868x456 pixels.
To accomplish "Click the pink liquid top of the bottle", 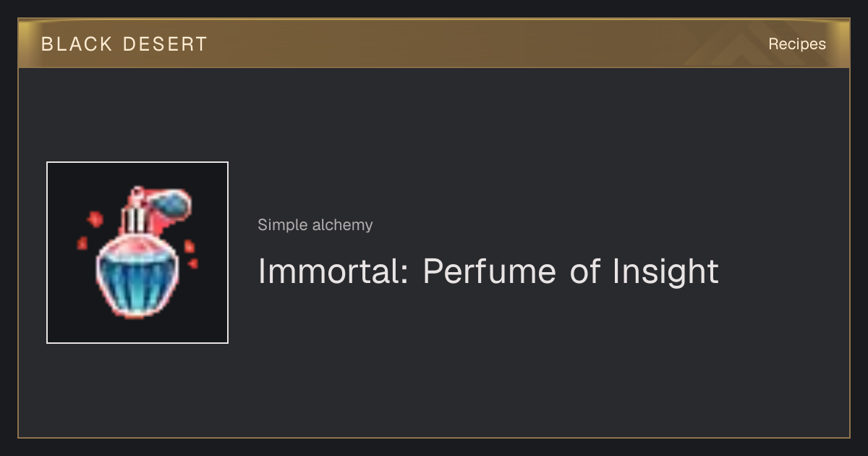I will [137, 246].
